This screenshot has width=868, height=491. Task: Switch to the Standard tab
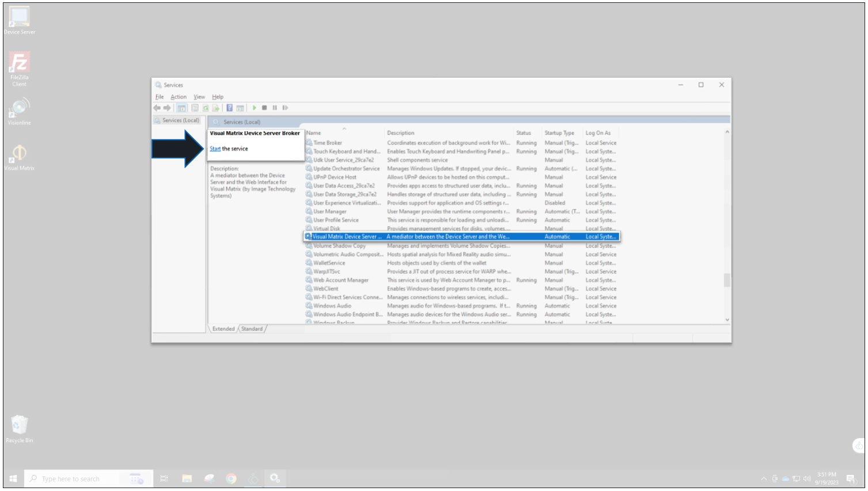(252, 329)
